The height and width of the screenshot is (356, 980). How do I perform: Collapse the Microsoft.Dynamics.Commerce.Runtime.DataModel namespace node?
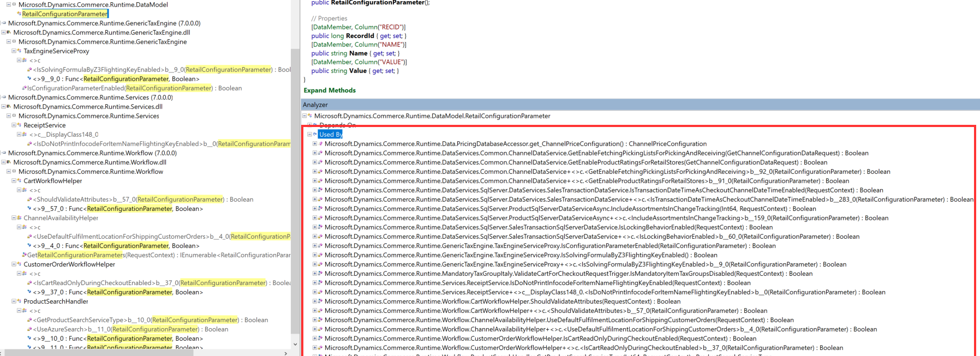(8, 4)
